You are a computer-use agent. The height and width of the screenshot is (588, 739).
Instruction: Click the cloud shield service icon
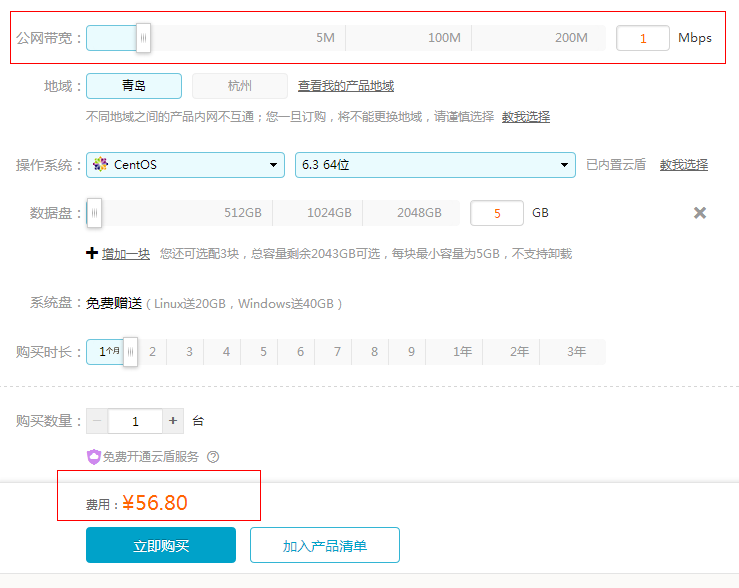(94, 457)
